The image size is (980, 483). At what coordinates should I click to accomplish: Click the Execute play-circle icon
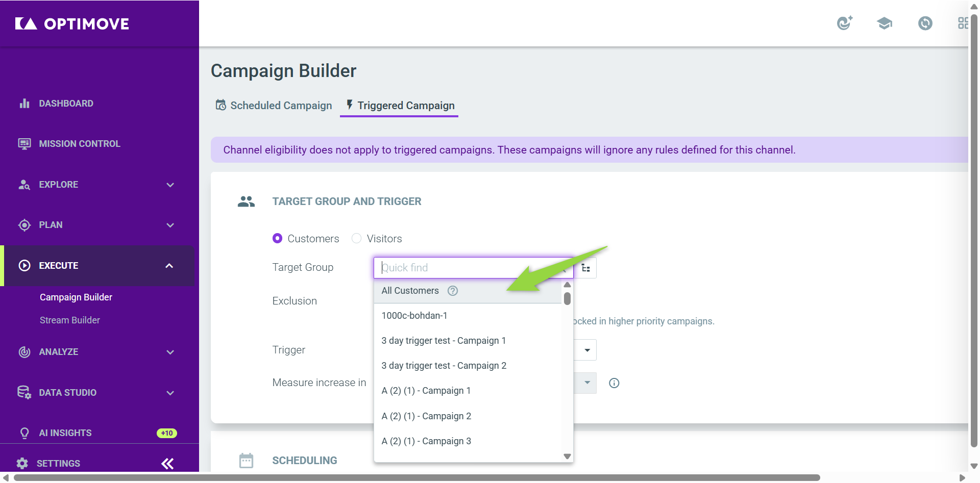pyautogui.click(x=24, y=266)
